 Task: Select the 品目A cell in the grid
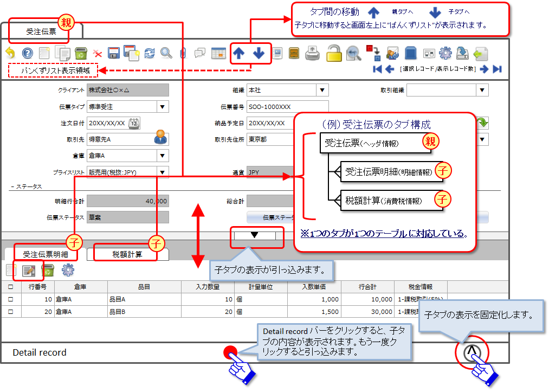pos(144,299)
